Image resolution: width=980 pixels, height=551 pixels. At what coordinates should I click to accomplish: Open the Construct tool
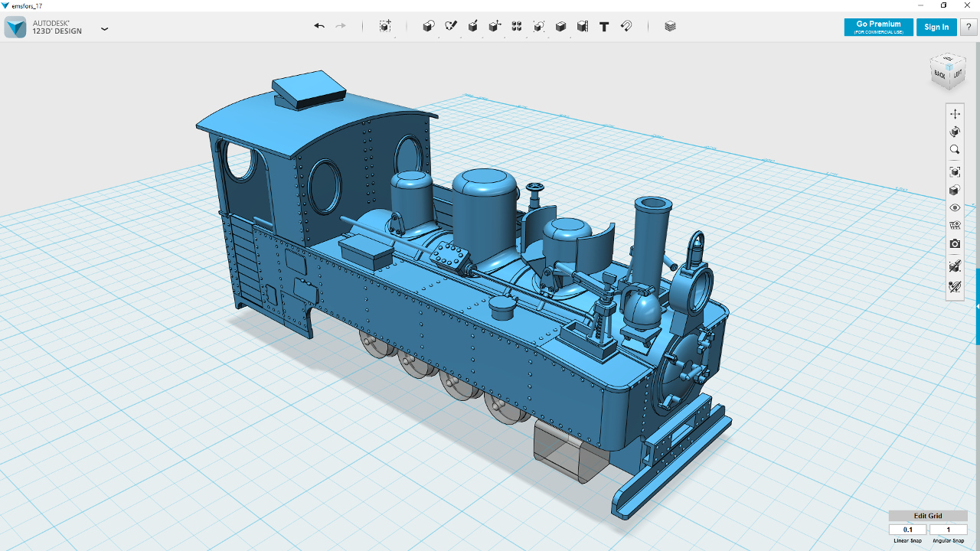(473, 26)
